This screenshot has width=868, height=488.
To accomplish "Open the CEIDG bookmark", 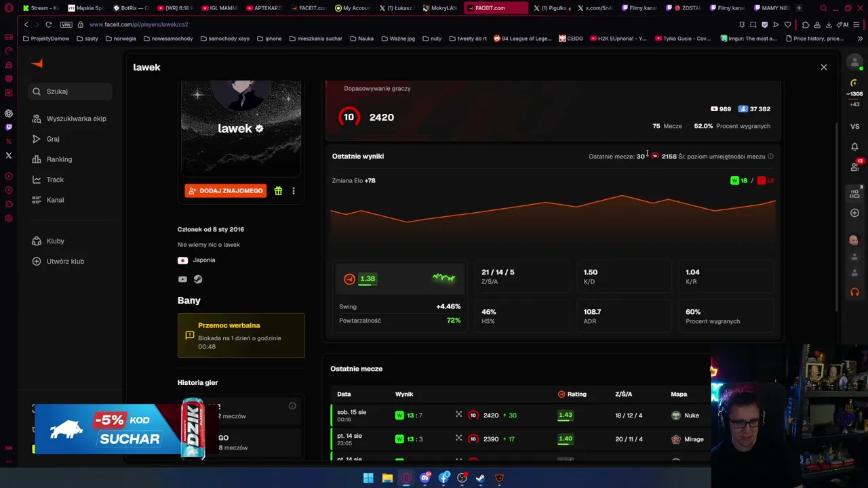I will (x=571, y=39).
